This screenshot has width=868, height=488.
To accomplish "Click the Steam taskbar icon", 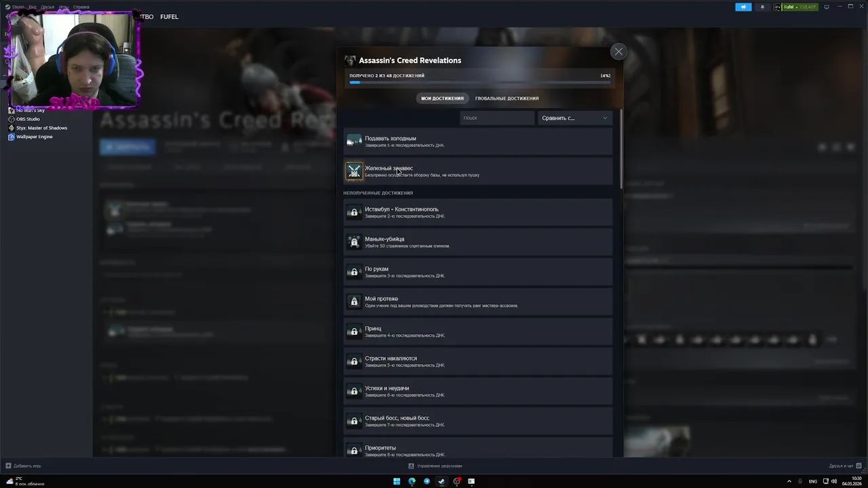I will [441, 481].
